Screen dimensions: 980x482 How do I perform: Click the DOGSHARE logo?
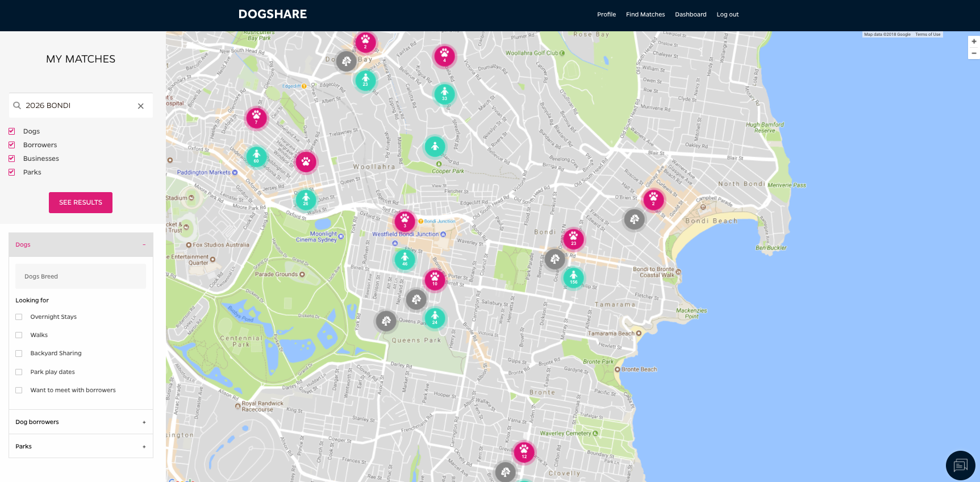(273, 14)
